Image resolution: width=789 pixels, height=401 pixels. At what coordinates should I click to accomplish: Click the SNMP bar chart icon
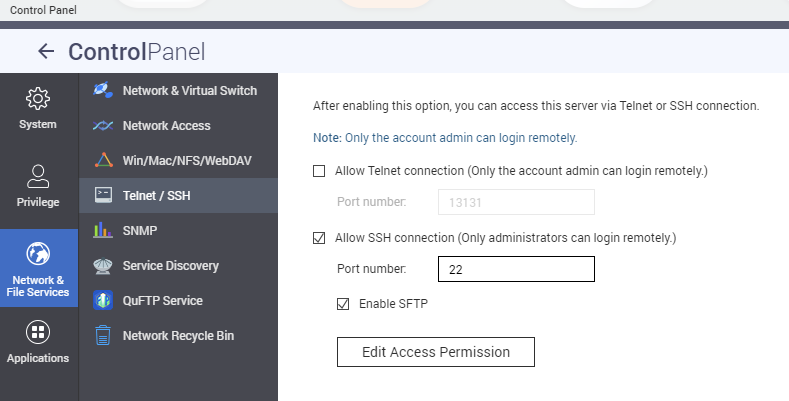click(x=103, y=230)
